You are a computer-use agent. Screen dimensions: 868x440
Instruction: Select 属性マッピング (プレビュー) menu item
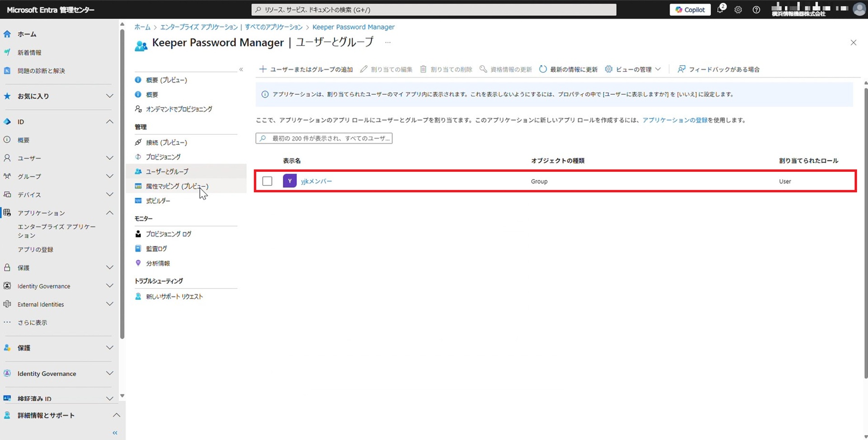point(177,186)
